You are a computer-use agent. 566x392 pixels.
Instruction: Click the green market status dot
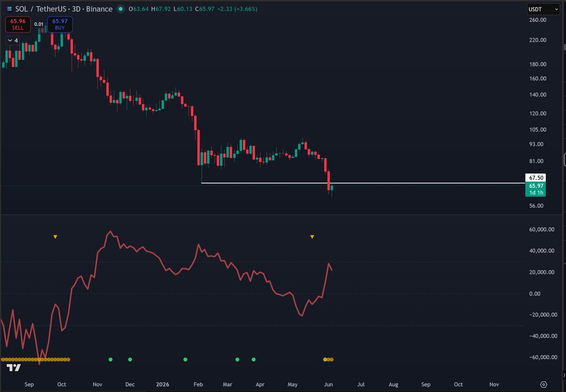pos(121,9)
